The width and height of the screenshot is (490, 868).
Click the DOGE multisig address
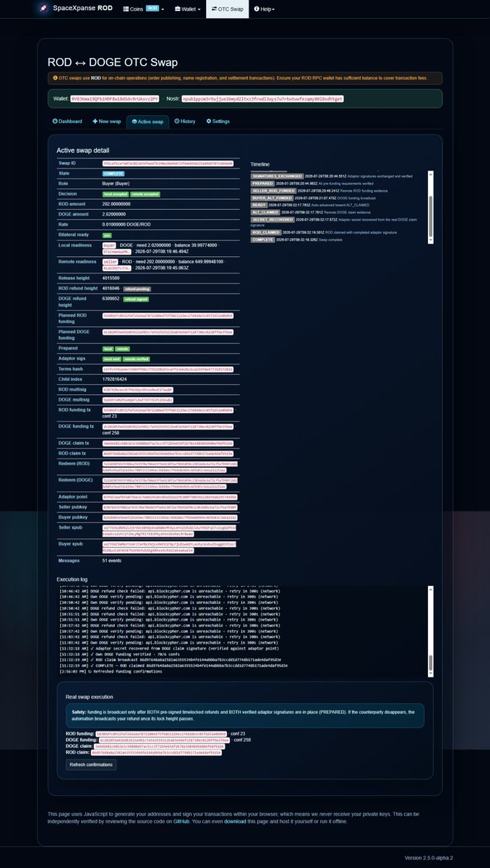point(137,399)
